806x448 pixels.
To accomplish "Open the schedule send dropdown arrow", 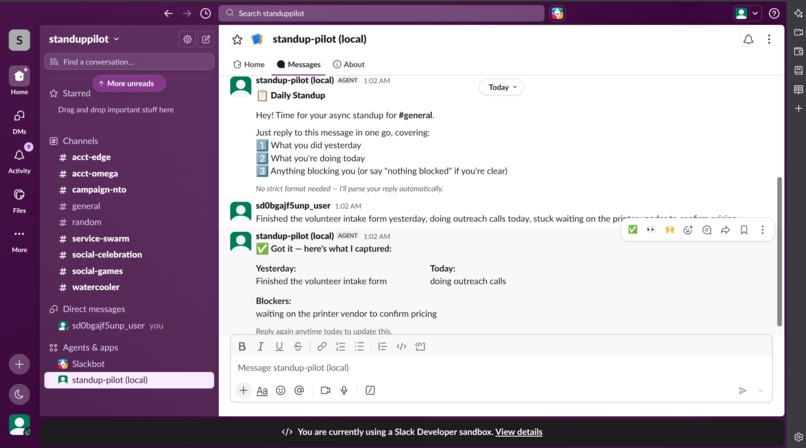I will pyautogui.click(x=761, y=390).
